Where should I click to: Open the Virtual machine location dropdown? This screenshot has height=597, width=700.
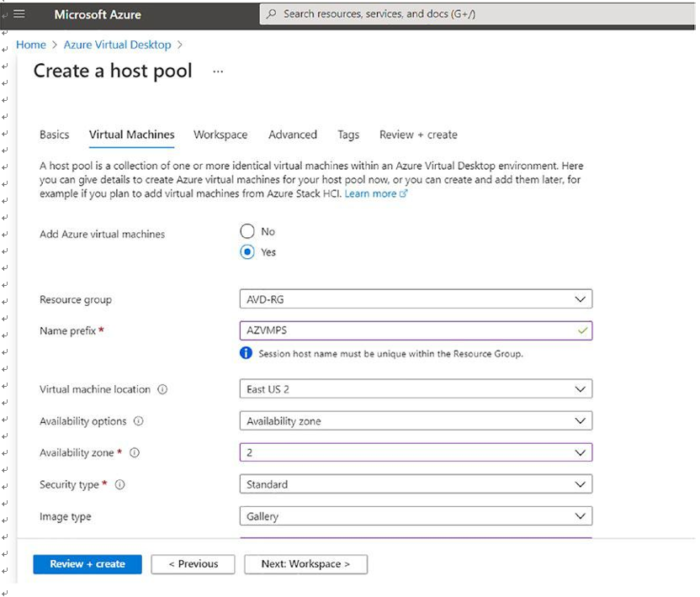tap(416, 389)
